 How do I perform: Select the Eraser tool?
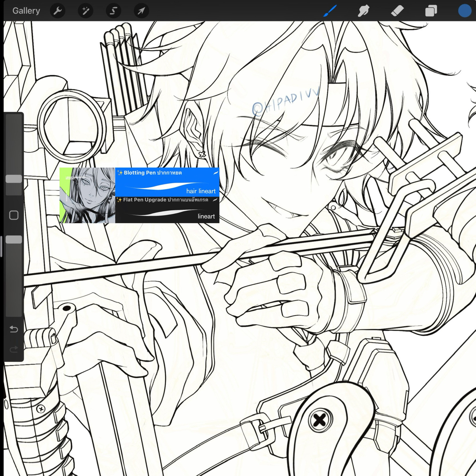point(397,11)
